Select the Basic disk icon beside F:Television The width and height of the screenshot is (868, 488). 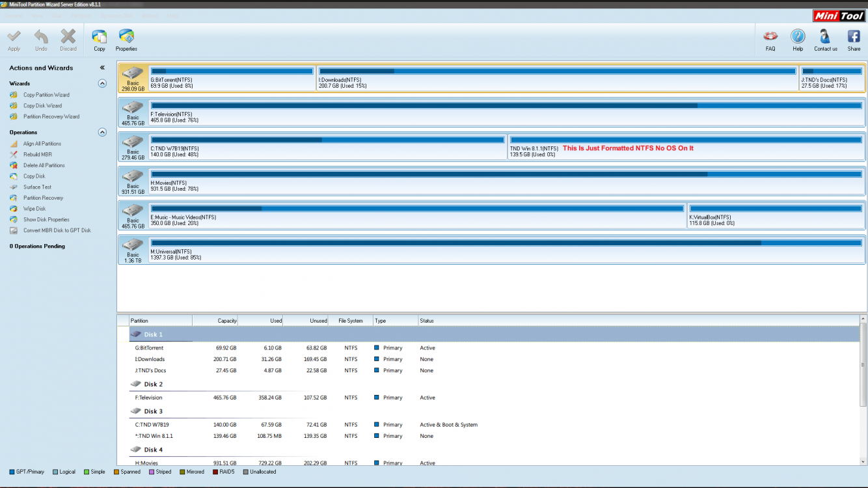click(x=133, y=113)
